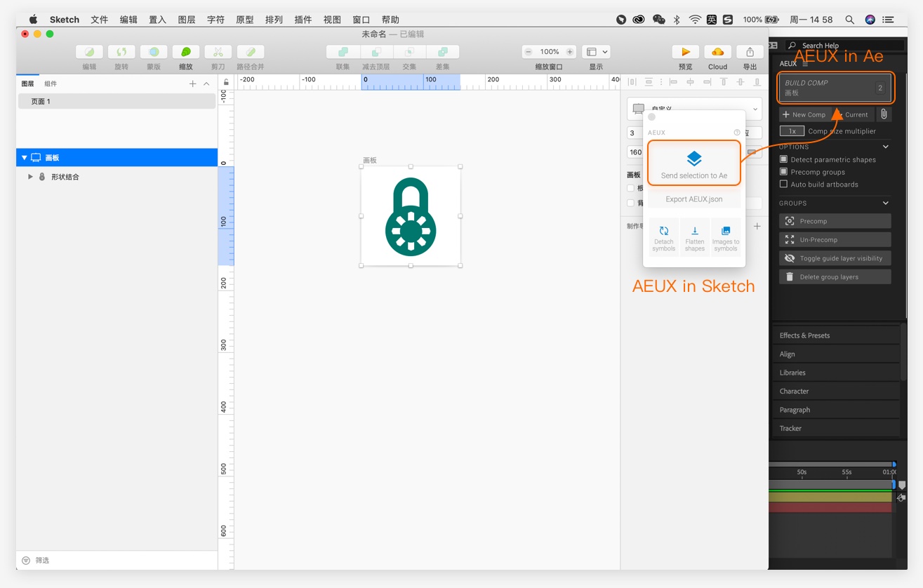Click the Images to symbols icon
The width and height of the screenshot is (923, 588).
click(x=725, y=231)
